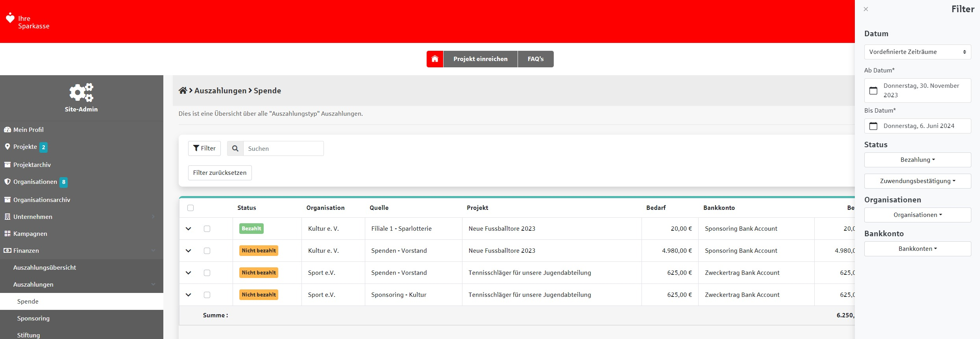Select checkbox for Sponsoring - Kultur row

click(x=207, y=295)
